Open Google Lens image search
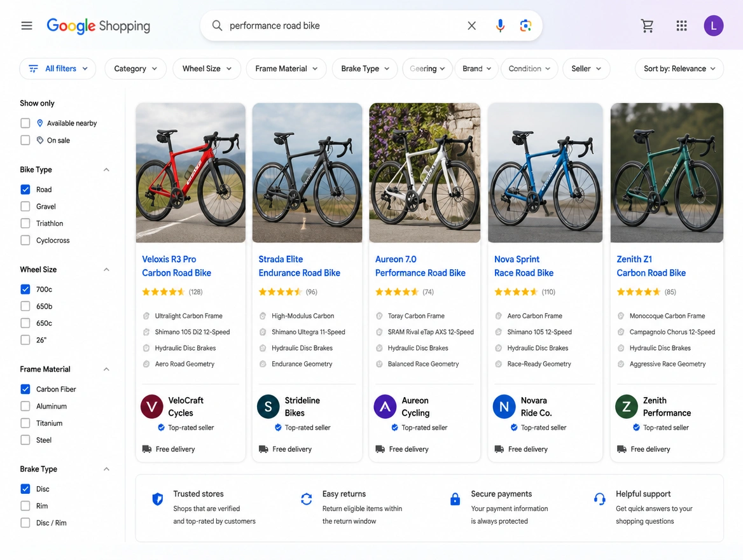The height and width of the screenshot is (560, 743). click(x=525, y=25)
